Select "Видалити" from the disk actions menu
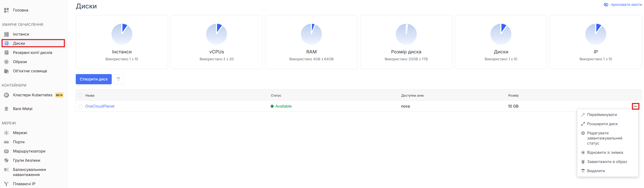 coord(596,171)
